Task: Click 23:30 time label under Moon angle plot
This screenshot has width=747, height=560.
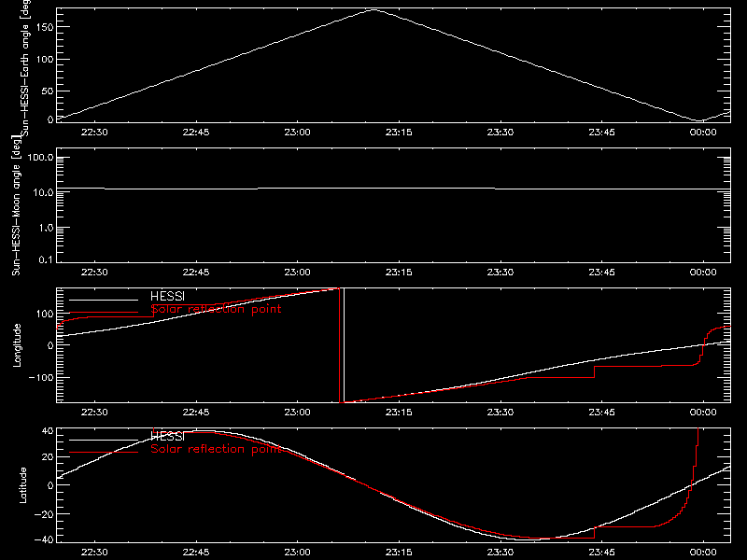Action: (500, 273)
